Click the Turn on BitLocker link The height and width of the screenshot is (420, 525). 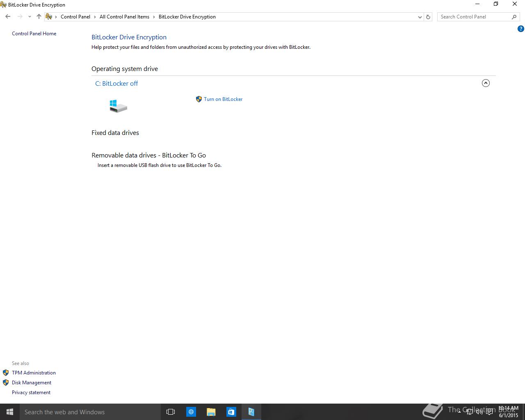click(223, 99)
